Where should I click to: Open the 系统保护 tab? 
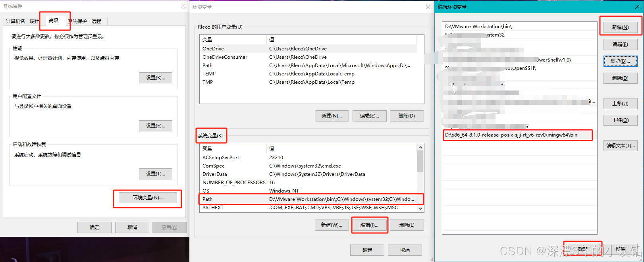(x=77, y=21)
